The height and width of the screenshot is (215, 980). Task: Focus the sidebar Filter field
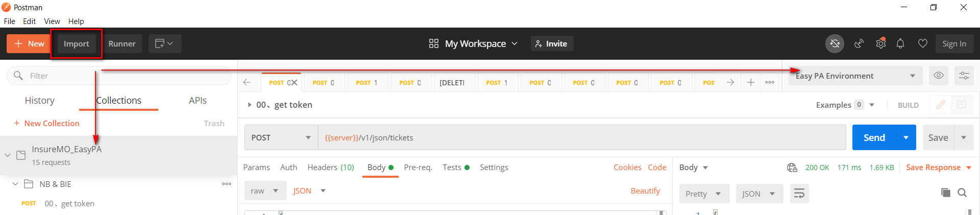coord(119,76)
